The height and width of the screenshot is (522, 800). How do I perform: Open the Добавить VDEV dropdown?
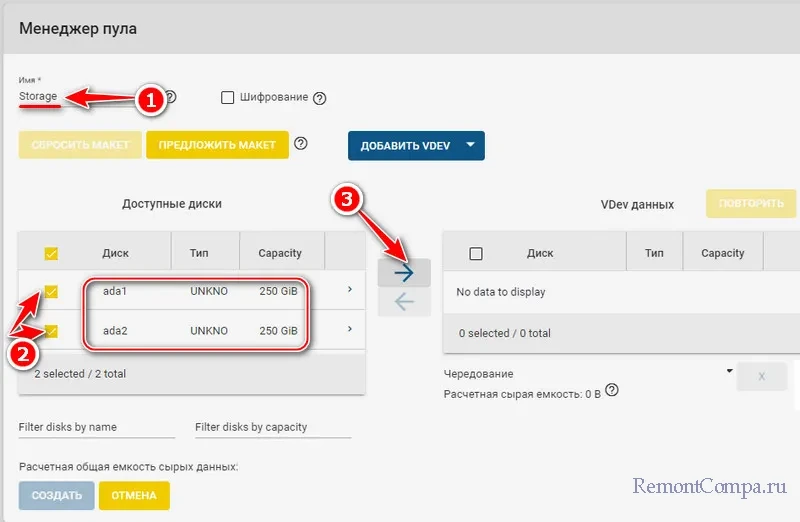[416, 145]
